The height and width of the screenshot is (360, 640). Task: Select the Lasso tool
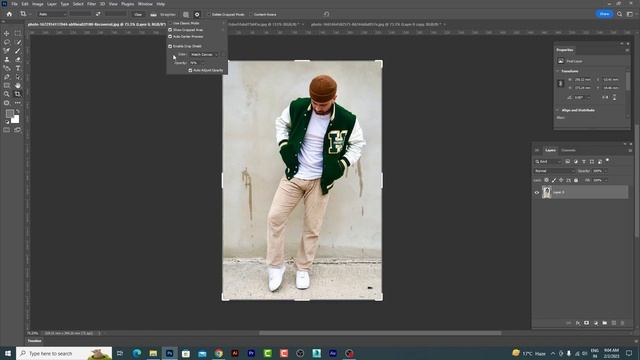(x=7, y=42)
